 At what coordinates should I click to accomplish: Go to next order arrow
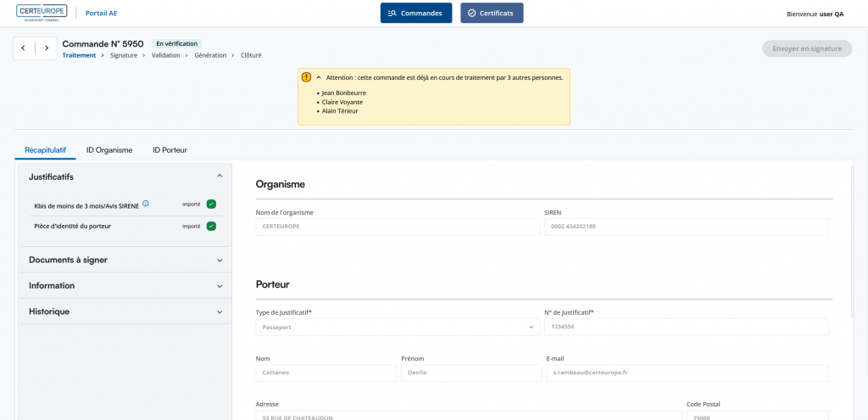[47, 48]
